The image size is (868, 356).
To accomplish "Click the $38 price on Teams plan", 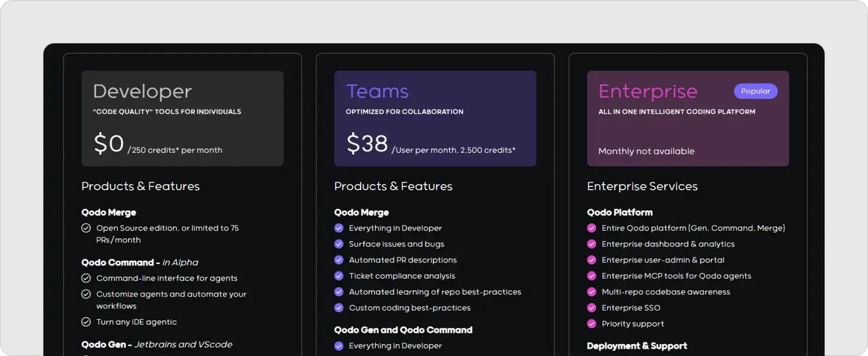I will point(367,144).
